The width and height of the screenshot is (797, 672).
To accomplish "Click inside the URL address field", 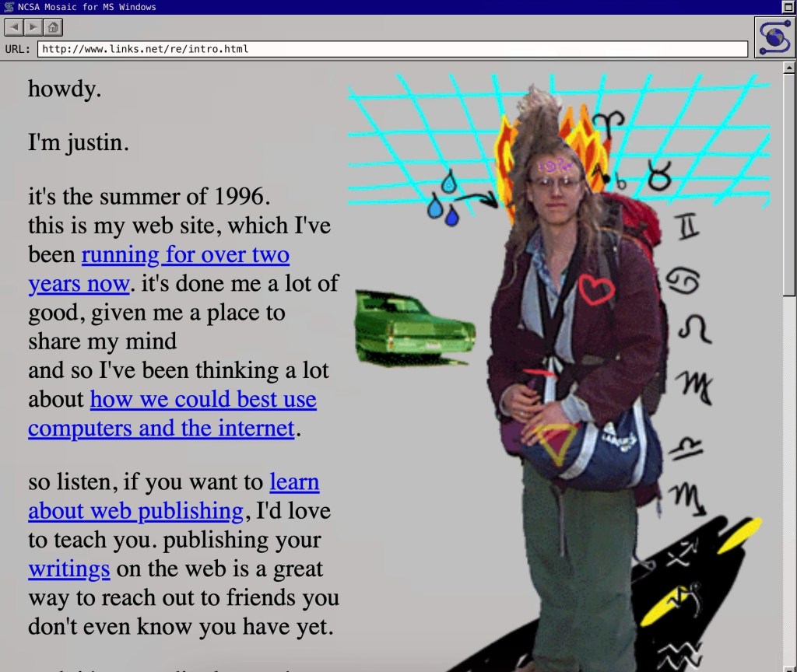I will (392, 49).
